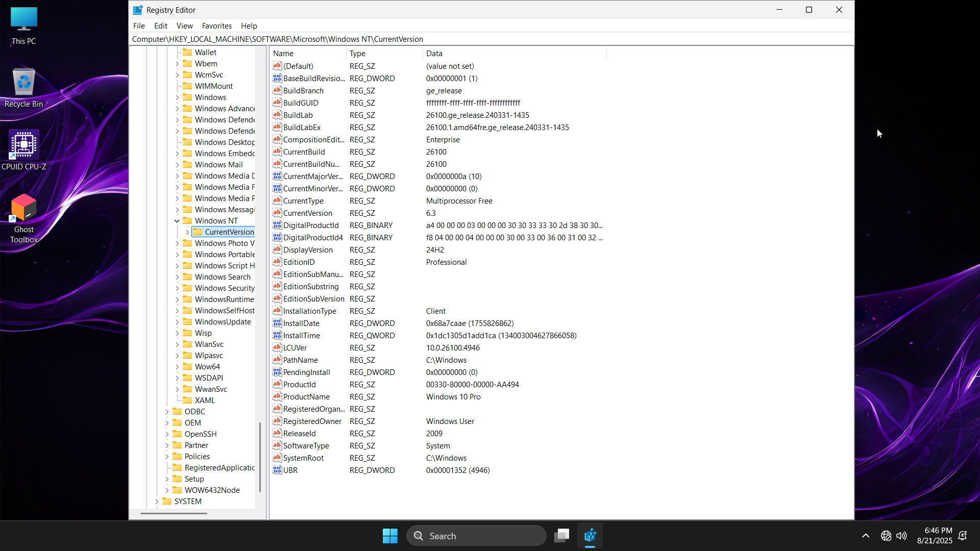Viewport: 980px width, 551px height.
Task: Click the Registry Editor taskbar icon
Action: [x=590, y=536]
